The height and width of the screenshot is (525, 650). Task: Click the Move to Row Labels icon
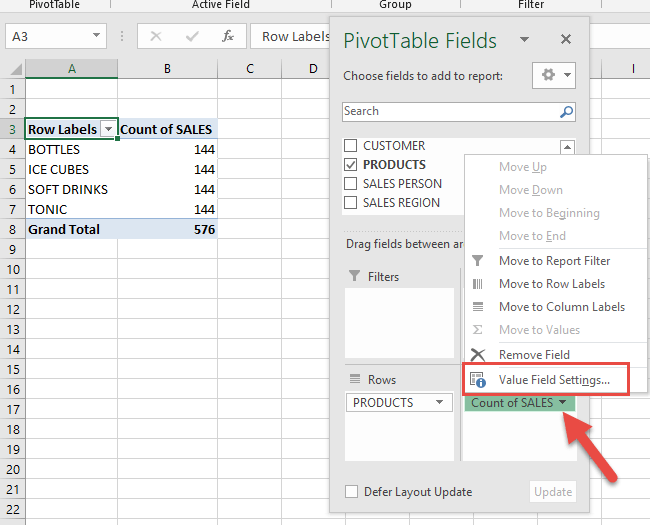(x=478, y=284)
